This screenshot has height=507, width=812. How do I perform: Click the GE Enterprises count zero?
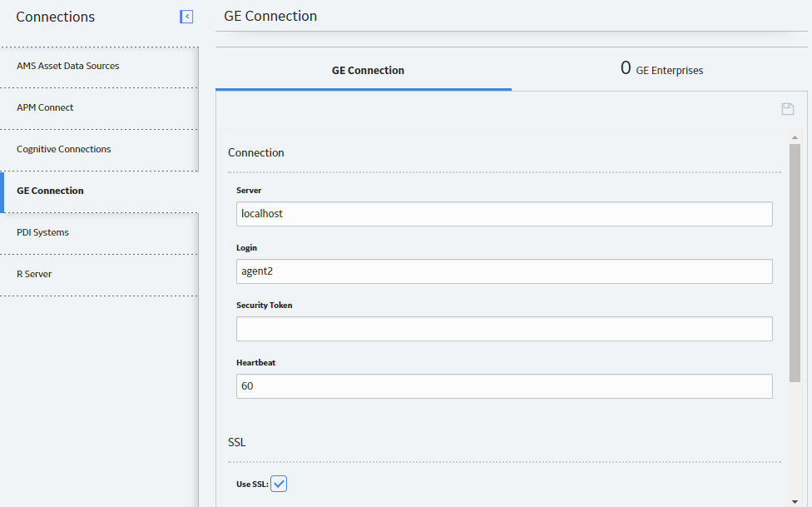pyautogui.click(x=626, y=68)
